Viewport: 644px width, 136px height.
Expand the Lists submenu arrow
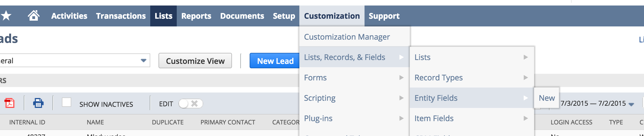tap(526, 57)
